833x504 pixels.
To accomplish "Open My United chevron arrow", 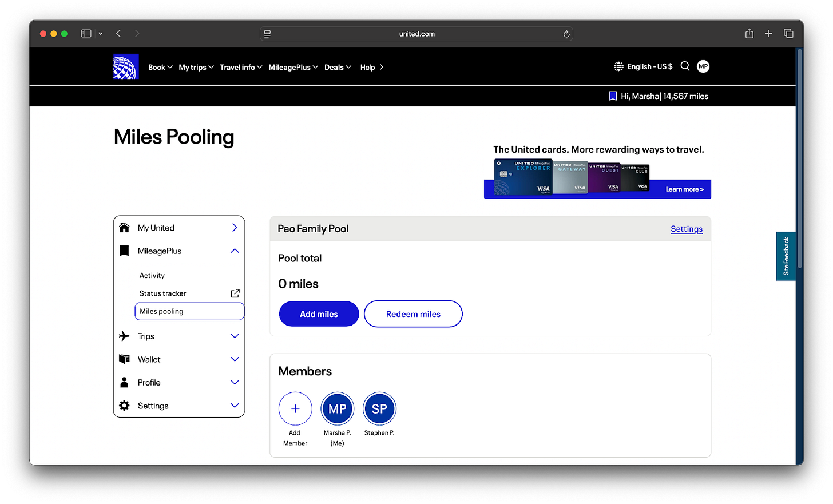I will [235, 227].
